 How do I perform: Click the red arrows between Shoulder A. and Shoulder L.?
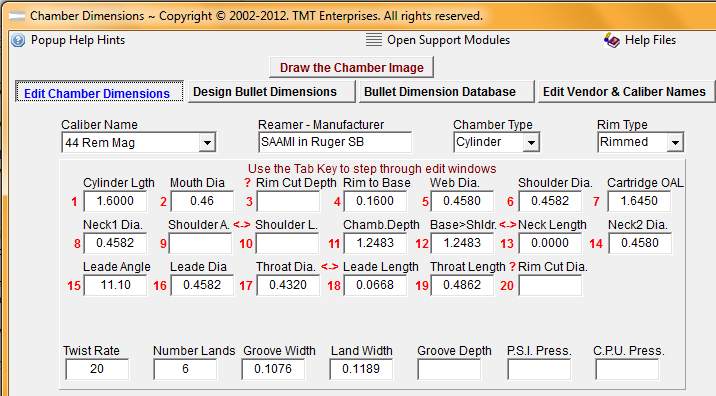pyautogui.click(x=242, y=225)
